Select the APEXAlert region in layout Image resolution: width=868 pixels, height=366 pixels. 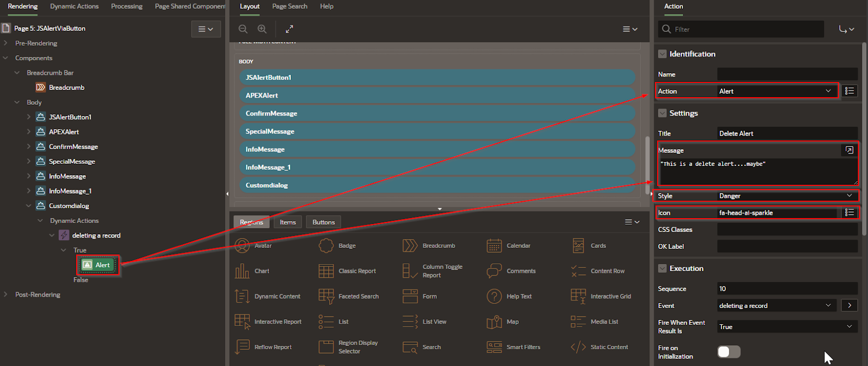tap(437, 95)
